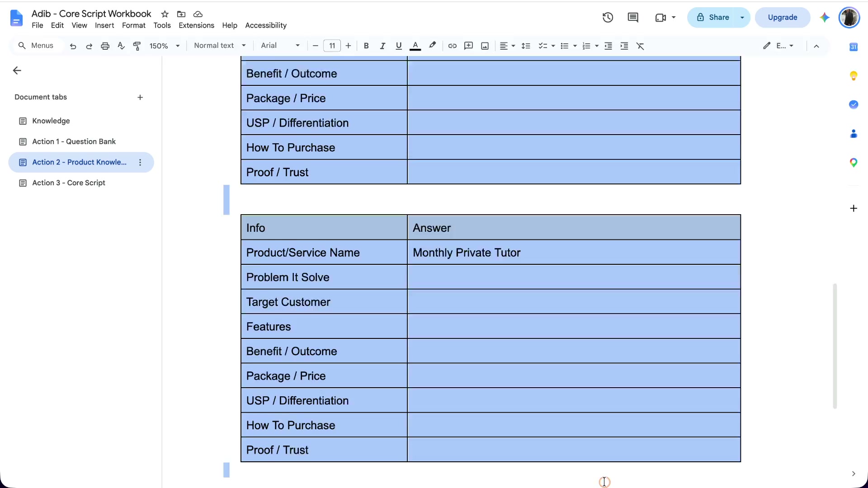This screenshot has height=488, width=868.
Task: Click the Monthly Private Tutor cell
Action: point(574,253)
